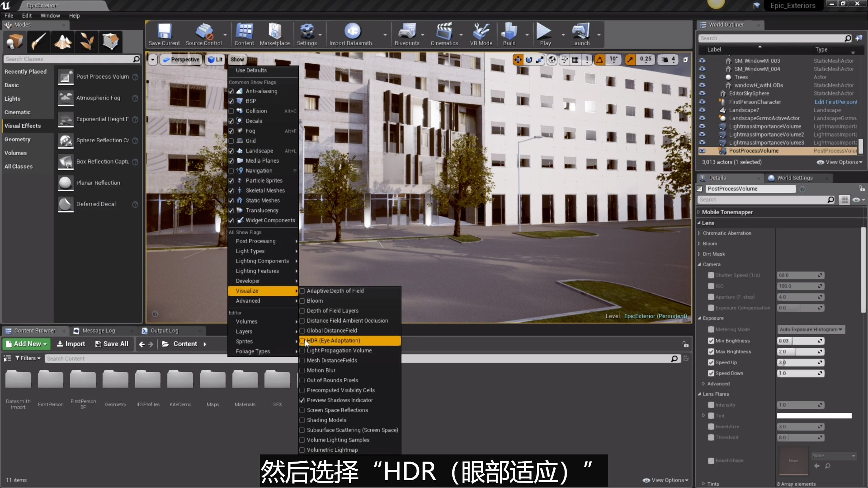Select the Foliage mode icon
This screenshot has width=868, height=488.
coord(87,42)
